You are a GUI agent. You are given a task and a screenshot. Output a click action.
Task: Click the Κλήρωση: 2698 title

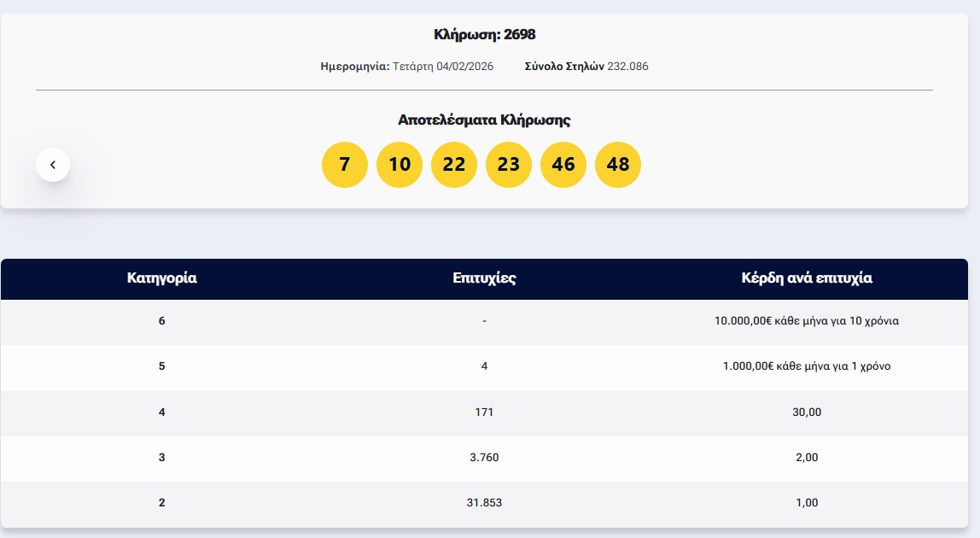coord(484,35)
